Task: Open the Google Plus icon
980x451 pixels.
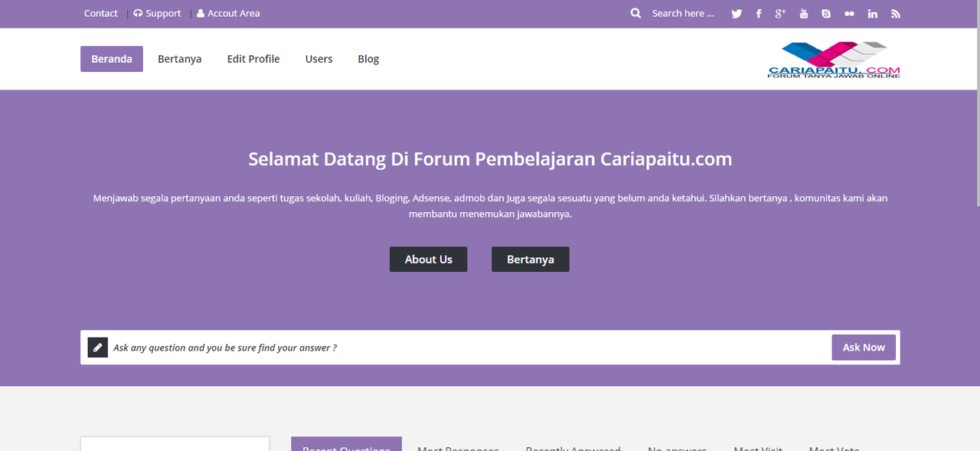Action: (781, 13)
